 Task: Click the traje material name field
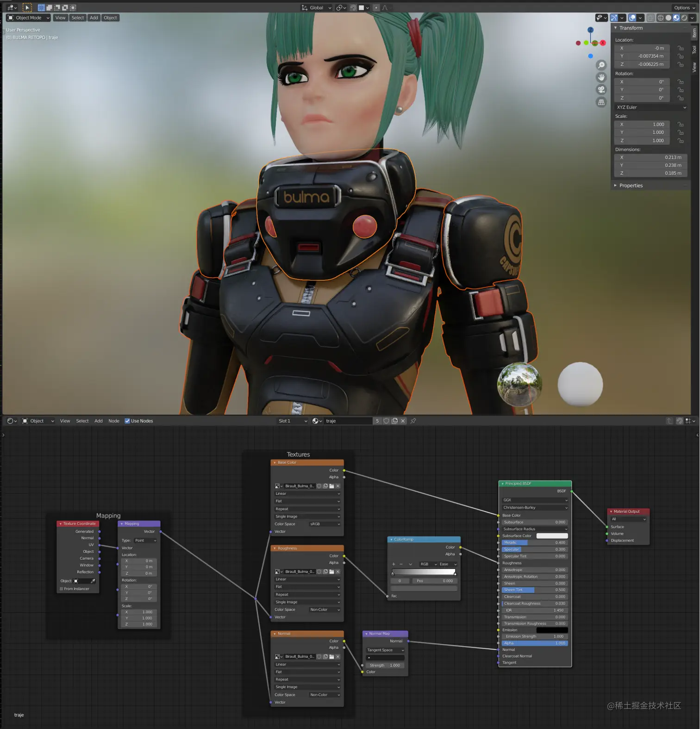tap(348, 421)
